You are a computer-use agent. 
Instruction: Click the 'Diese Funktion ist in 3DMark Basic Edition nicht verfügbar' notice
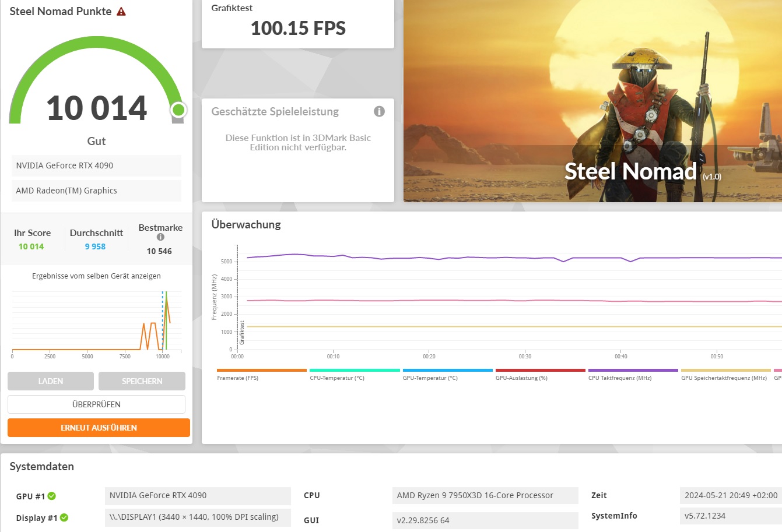coord(298,143)
